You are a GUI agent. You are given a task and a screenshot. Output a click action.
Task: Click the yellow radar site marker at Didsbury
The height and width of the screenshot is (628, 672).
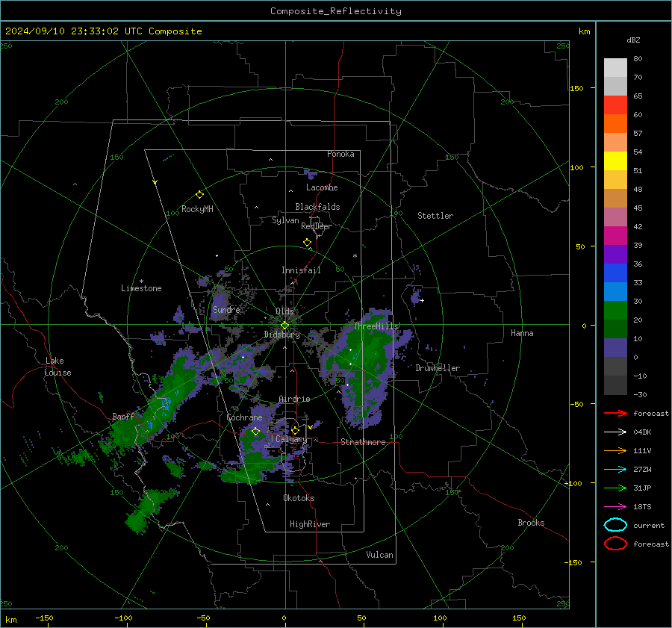(x=285, y=326)
